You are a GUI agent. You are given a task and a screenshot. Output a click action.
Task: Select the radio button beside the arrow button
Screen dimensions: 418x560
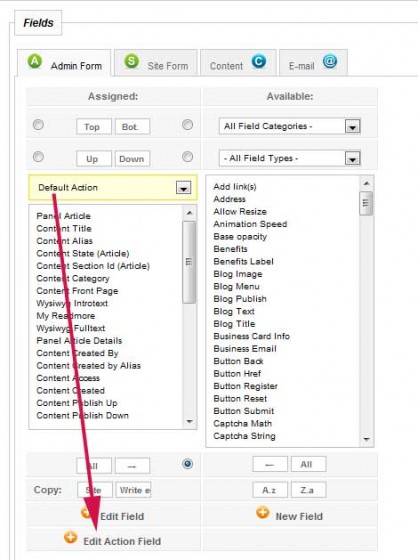[187, 464]
